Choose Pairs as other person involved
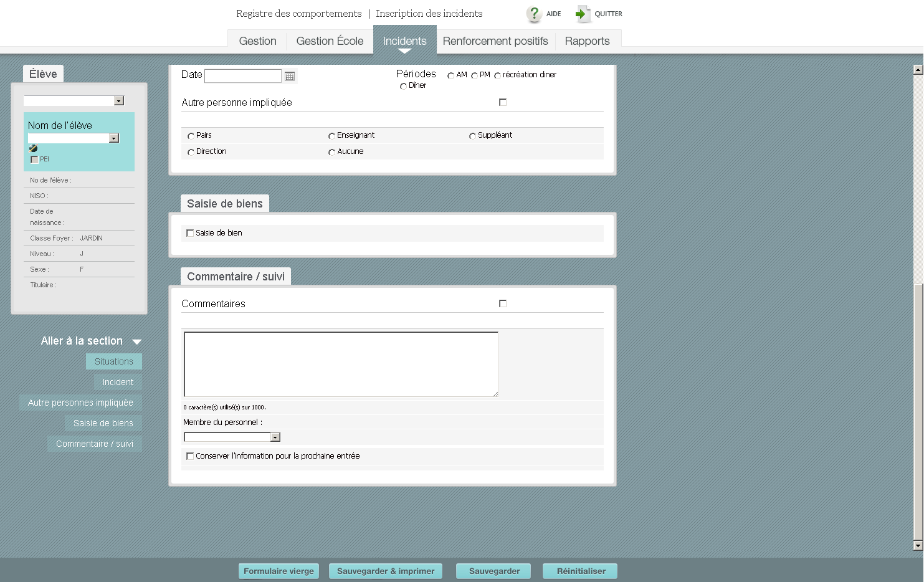The image size is (924, 582). 191,136
